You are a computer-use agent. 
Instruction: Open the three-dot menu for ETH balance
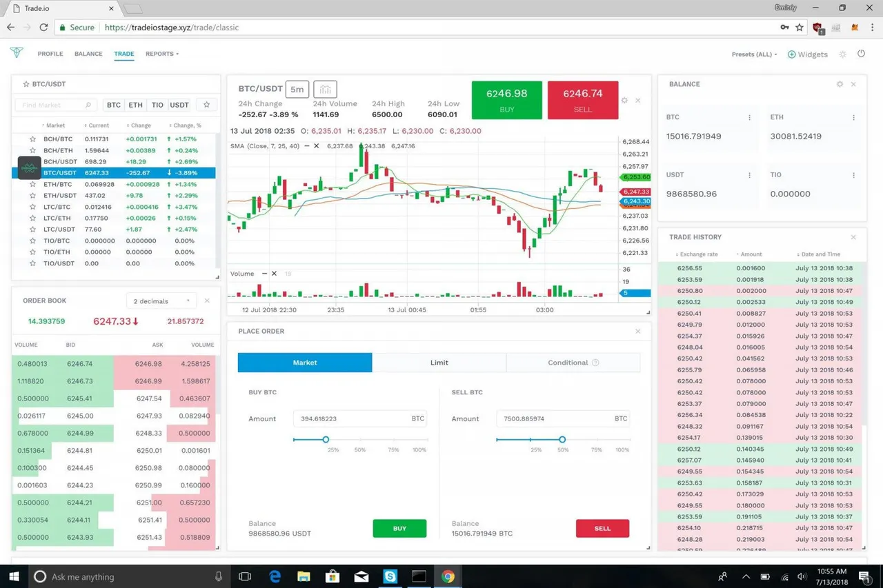tap(854, 118)
